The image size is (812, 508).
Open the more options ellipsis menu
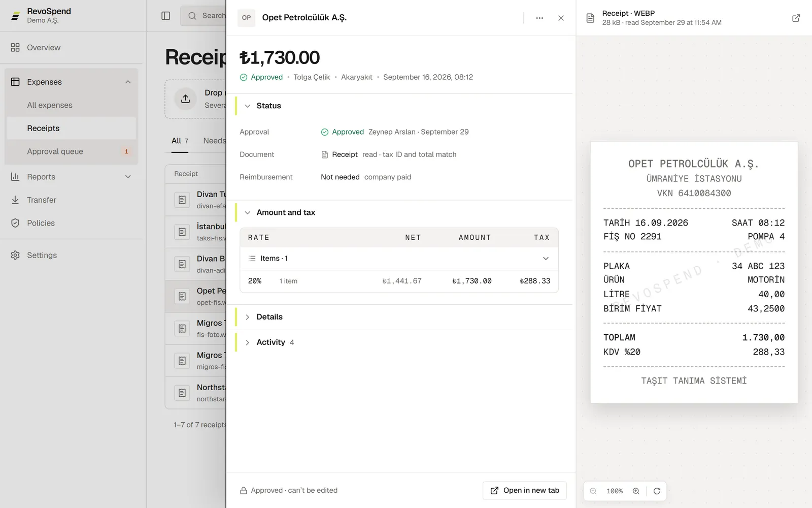[539, 18]
